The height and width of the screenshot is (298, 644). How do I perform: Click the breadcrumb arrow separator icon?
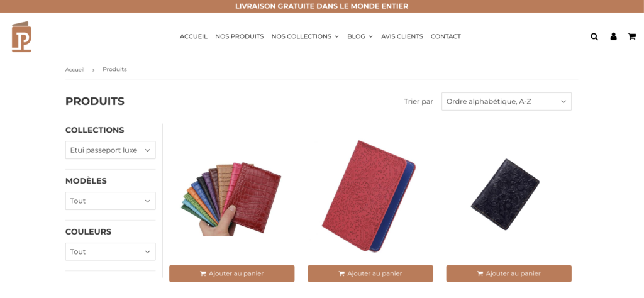tap(94, 70)
